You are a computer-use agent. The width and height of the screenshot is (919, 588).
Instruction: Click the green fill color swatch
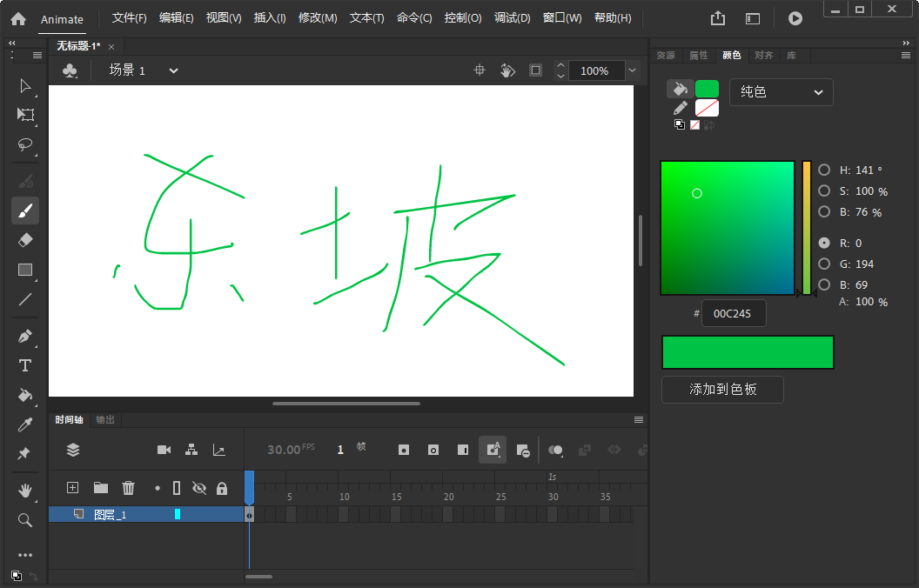coord(707,88)
